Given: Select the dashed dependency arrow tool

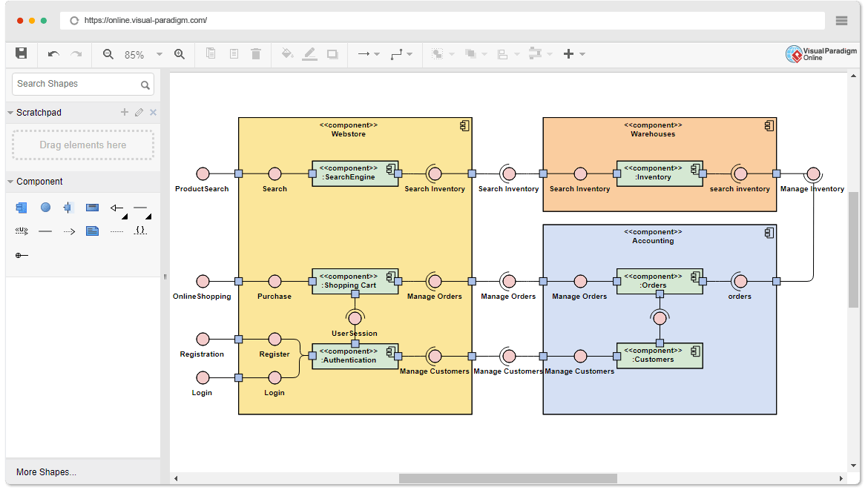Looking at the screenshot, I should 69,231.
